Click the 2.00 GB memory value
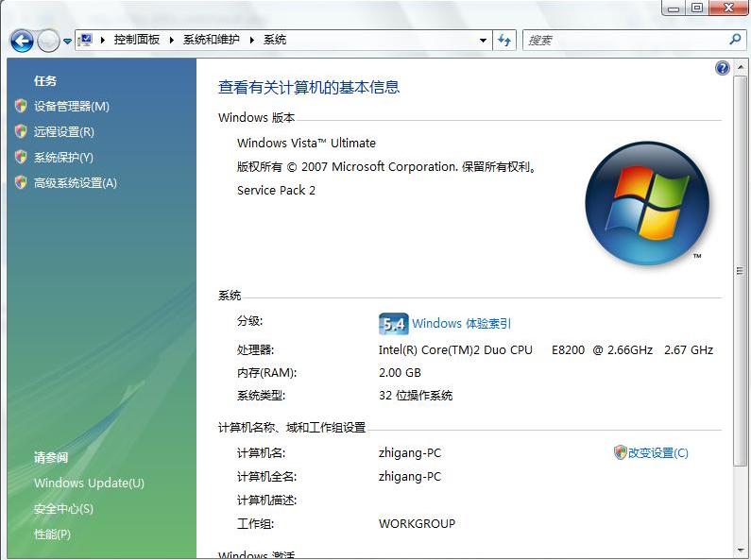This screenshot has height=560, width=751. tap(400, 373)
